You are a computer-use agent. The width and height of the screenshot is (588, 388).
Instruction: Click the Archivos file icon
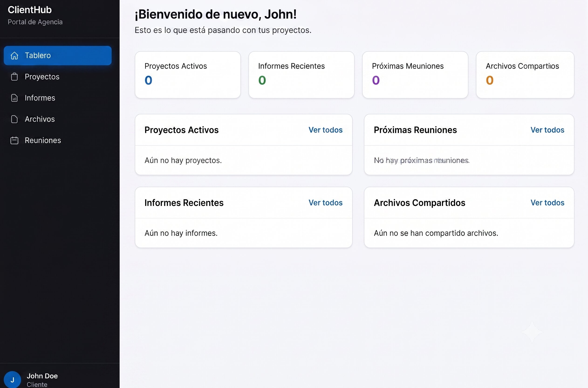(14, 119)
